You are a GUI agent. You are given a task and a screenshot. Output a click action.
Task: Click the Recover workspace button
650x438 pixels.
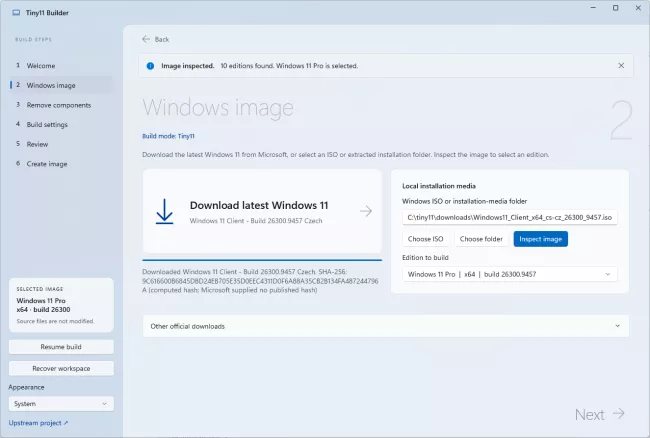[x=61, y=368]
